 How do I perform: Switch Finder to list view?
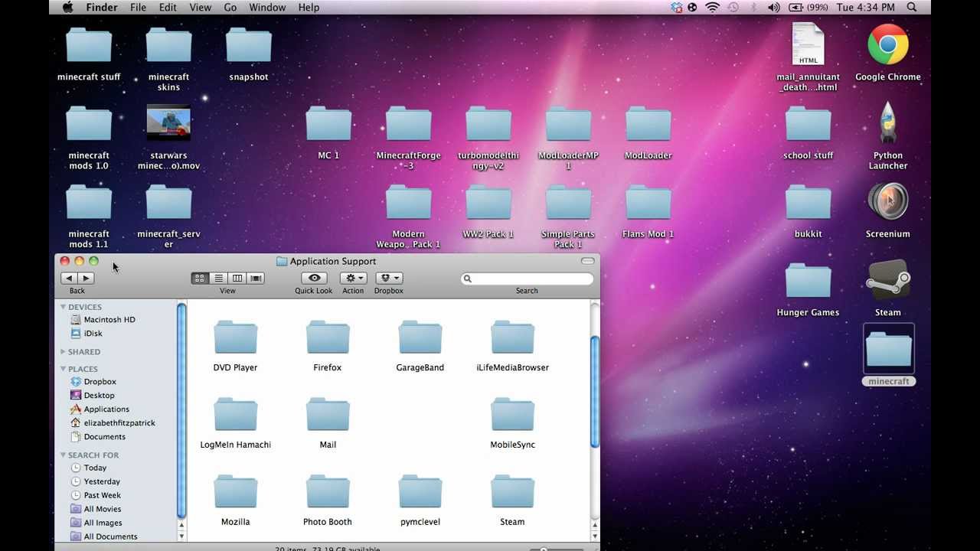pos(218,278)
